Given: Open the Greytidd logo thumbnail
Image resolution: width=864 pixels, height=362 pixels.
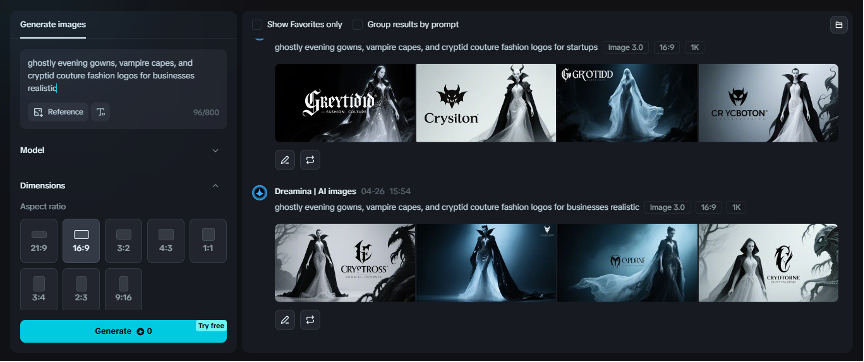Looking at the screenshot, I should pos(345,103).
